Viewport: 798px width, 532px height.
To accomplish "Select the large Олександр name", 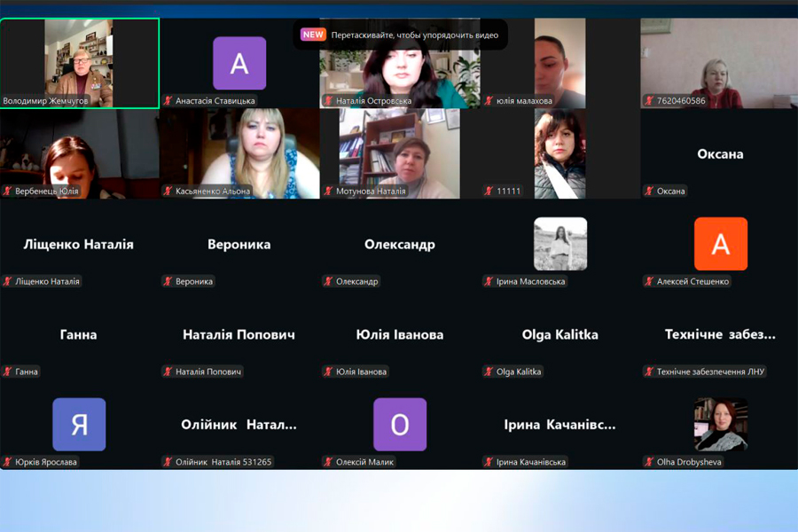I will [400, 245].
